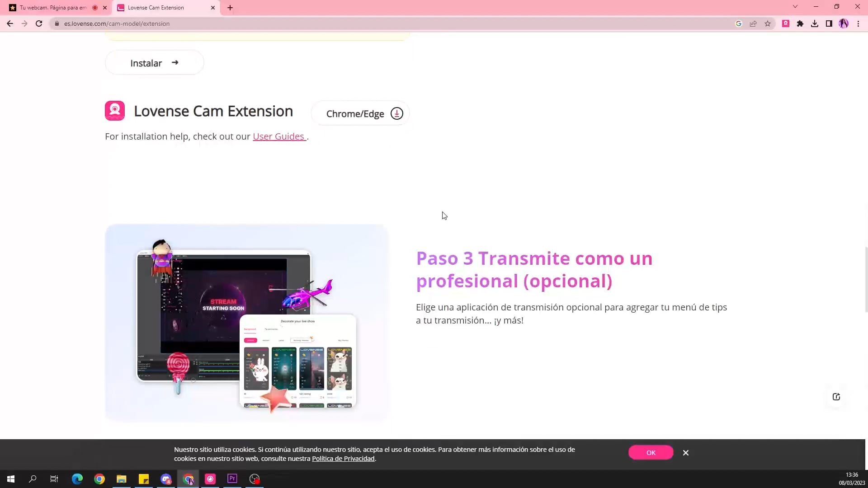Screen dimensions: 868x488
Task: Open the Windows Start menu
Action: [x=11, y=479]
